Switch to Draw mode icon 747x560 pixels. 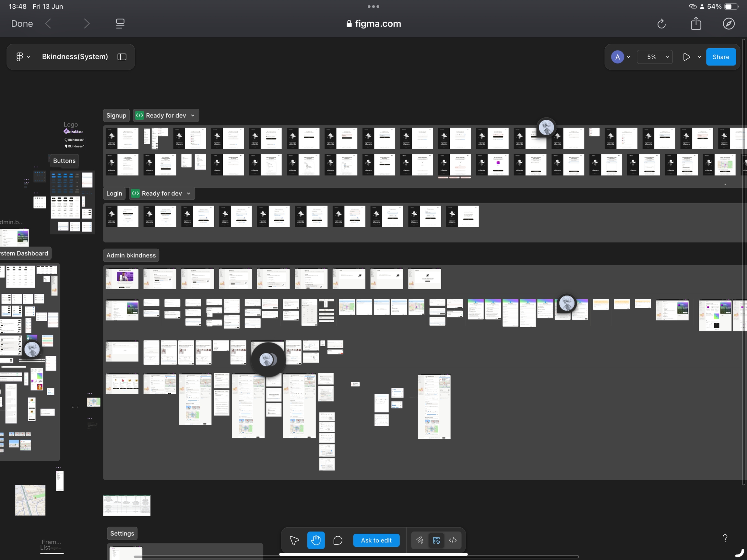pos(420,541)
